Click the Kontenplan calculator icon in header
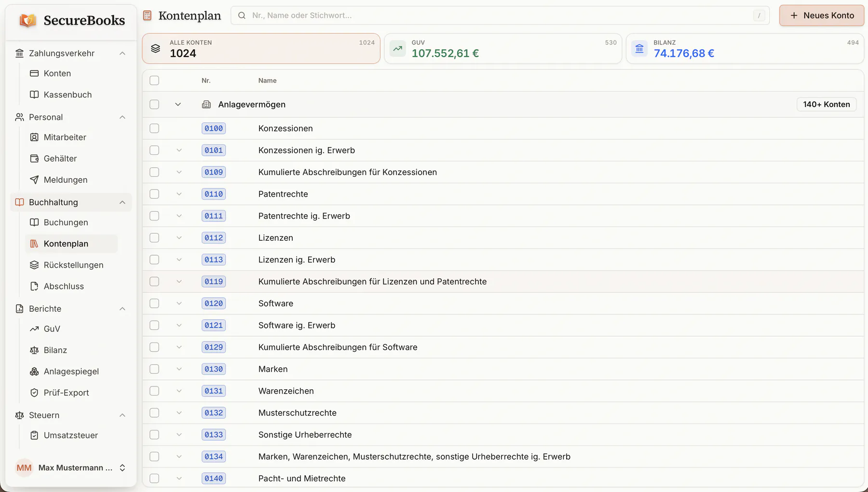 (x=148, y=15)
